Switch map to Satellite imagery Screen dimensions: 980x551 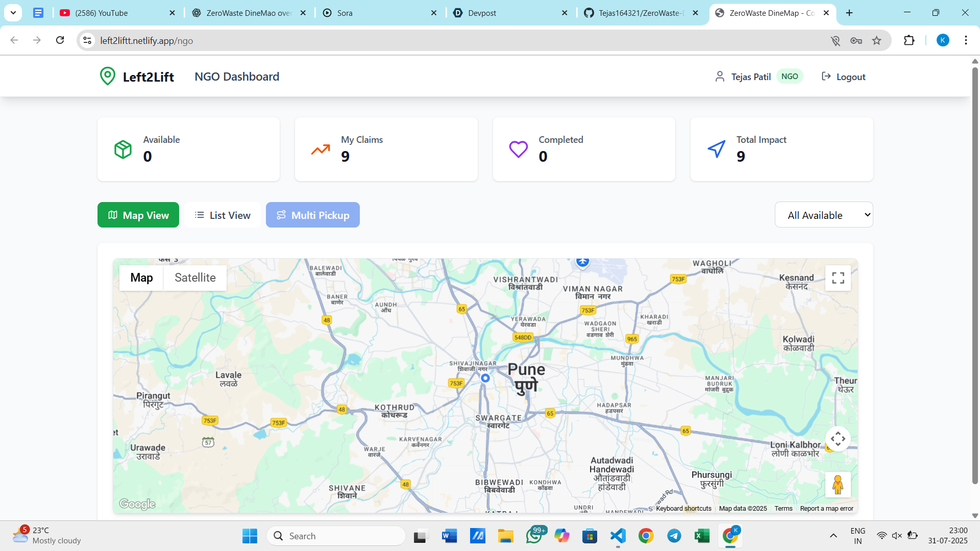point(195,278)
